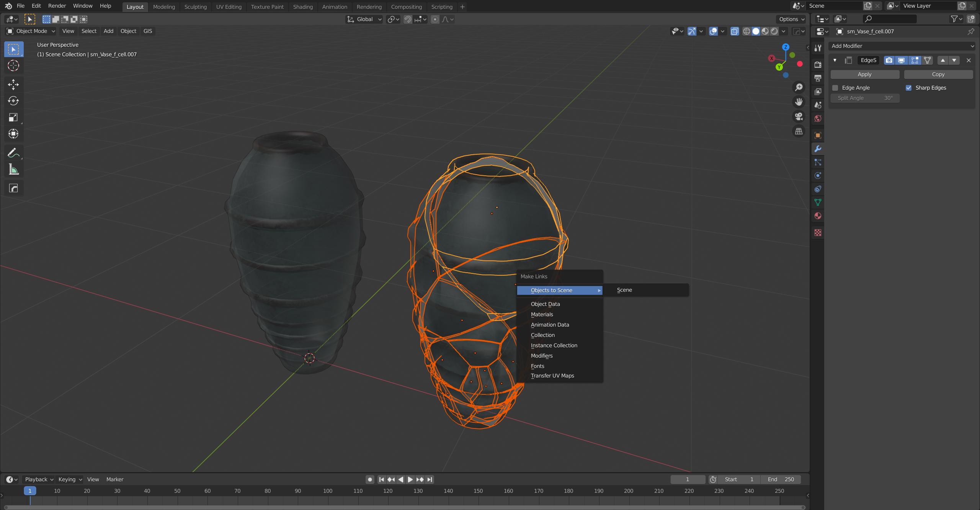Click the Copy modifier button

tap(938, 74)
